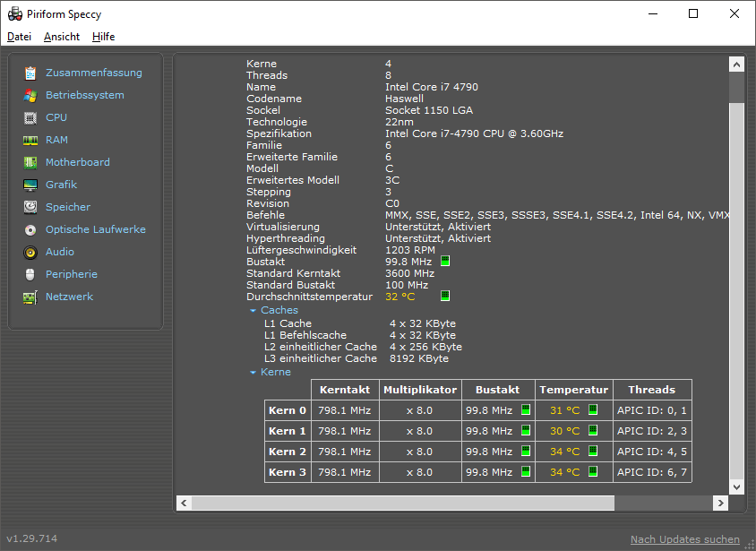Click Kern 2 temperature graph icon

(x=593, y=452)
